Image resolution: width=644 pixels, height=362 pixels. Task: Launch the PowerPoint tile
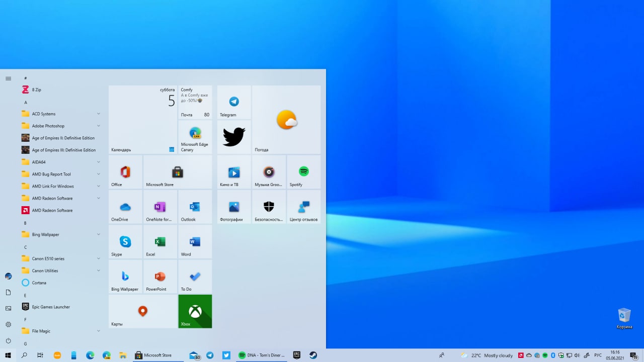point(160,277)
